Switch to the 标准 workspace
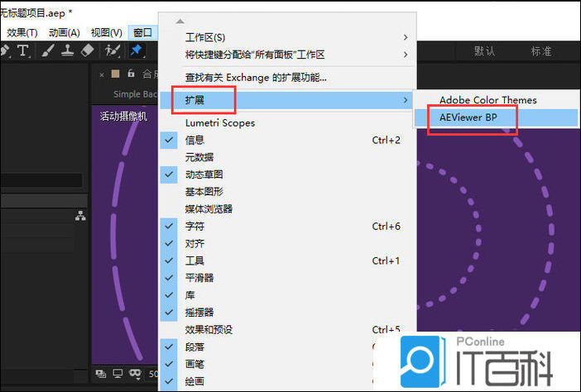Image resolution: width=581 pixels, height=392 pixels. (541, 51)
